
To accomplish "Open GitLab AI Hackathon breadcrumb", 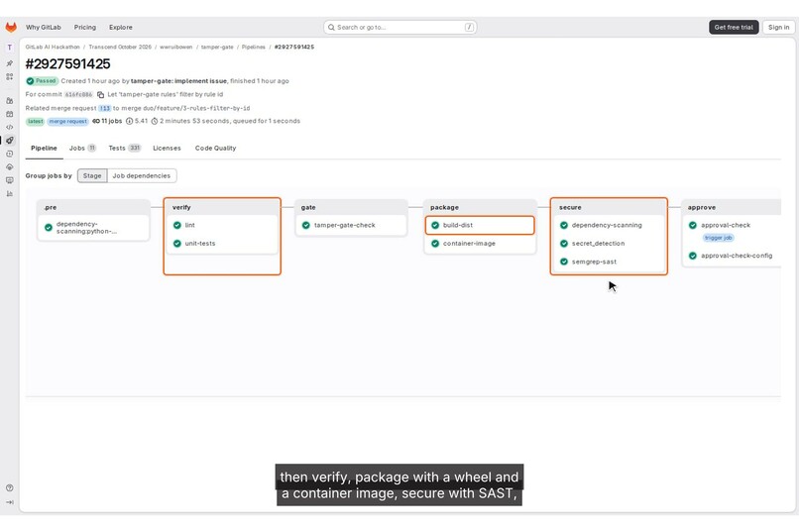I will (53, 47).
